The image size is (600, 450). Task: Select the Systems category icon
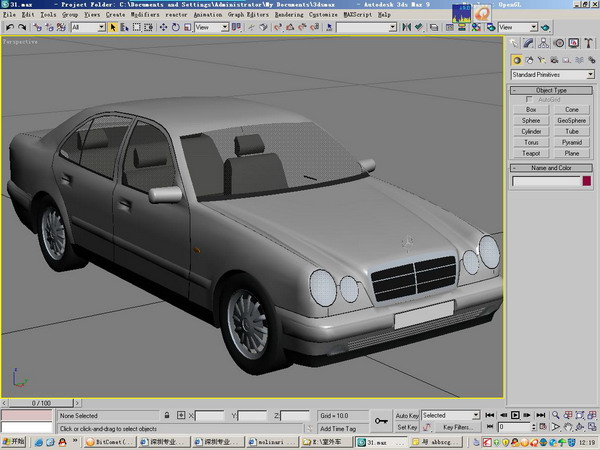[592, 60]
